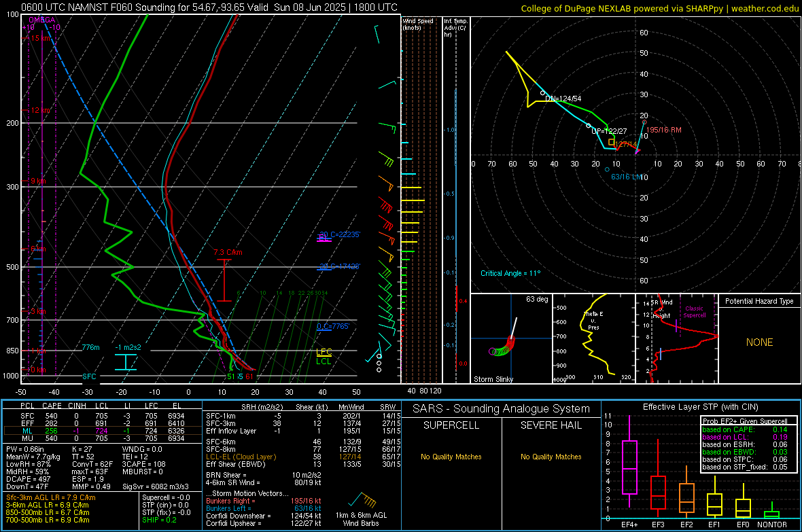This screenshot has height=532, width=802.
Task: Click the 63 deg slinky angle
Action: (537, 299)
